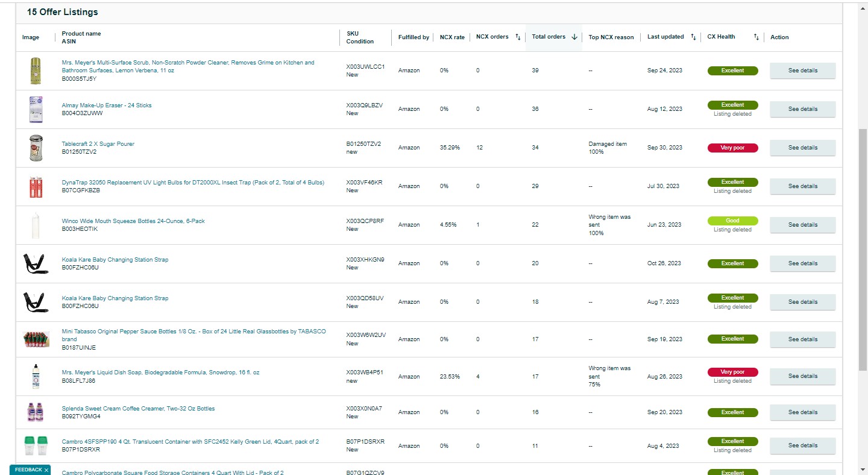Open the Mrs. Meyer's Multi-Surface Scrub product link
This screenshot has width=868, height=475.
click(188, 66)
